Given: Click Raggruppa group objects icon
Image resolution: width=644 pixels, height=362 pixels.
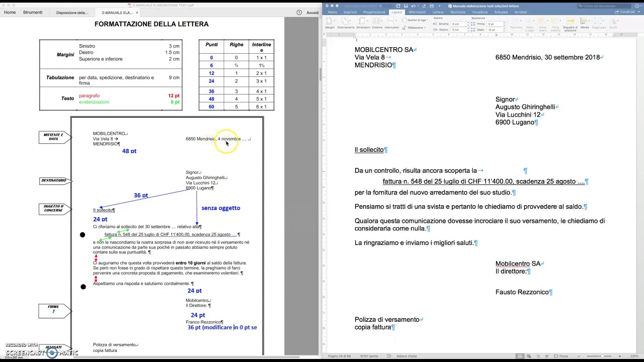Looking at the screenshot, I should coord(599,23).
